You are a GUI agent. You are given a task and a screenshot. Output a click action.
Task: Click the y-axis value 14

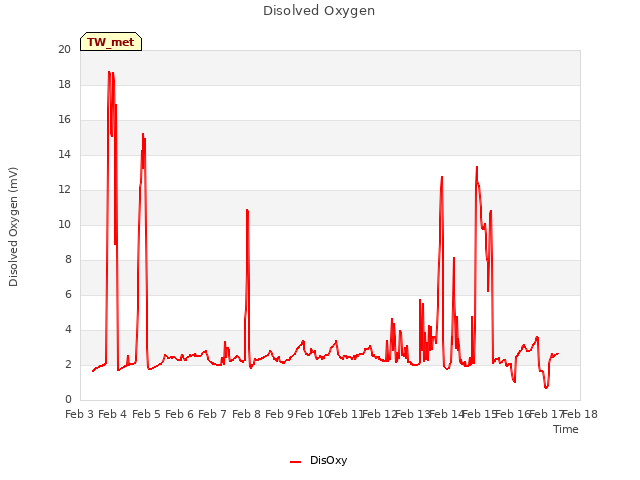(64, 154)
